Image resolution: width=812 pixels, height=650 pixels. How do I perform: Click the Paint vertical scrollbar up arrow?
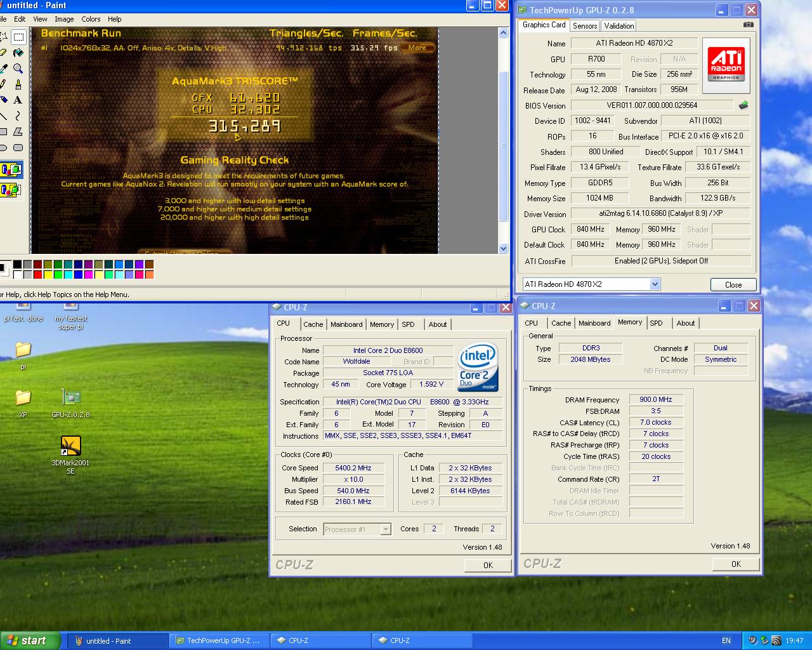[x=504, y=33]
